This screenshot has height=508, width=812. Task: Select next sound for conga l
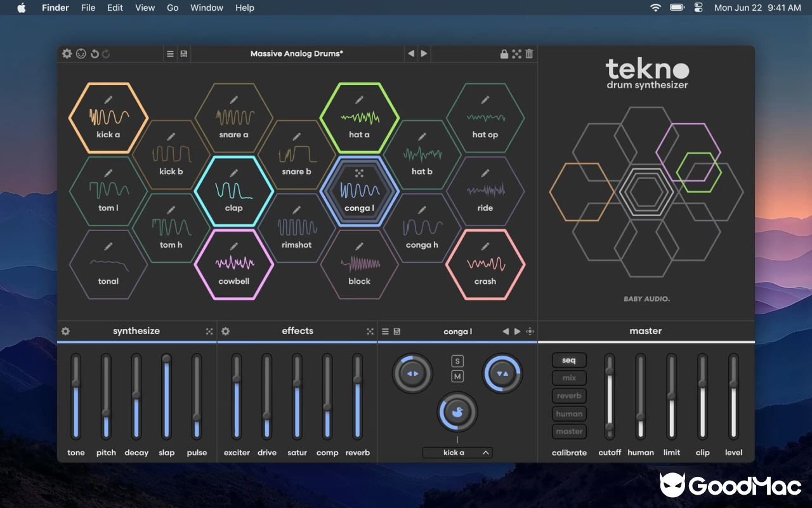pyautogui.click(x=517, y=331)
